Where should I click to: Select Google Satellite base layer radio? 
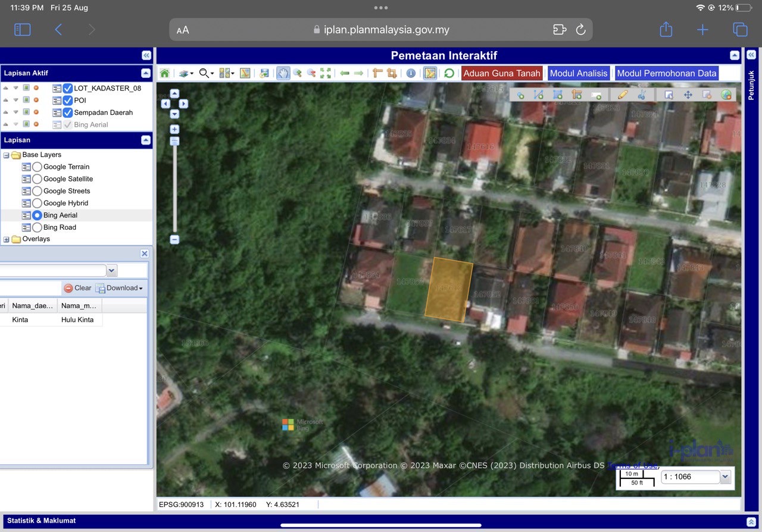(37, 179)
